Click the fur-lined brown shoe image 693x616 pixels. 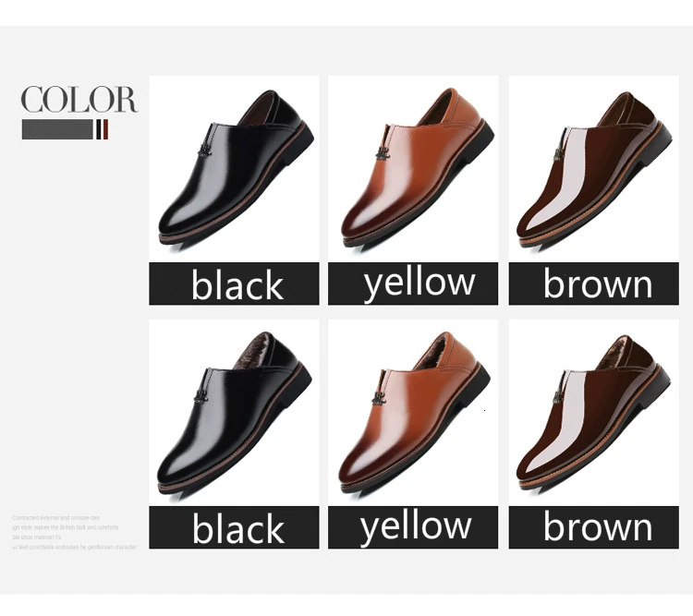(x=593, y=413)
